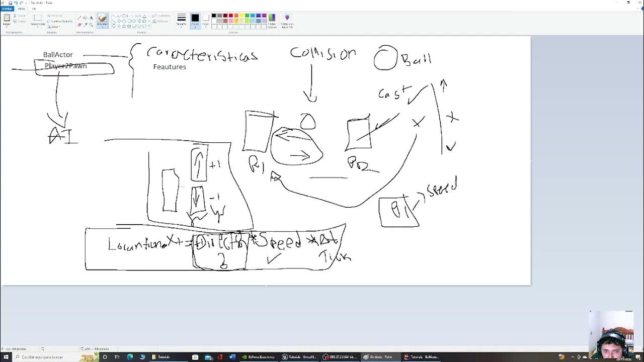This screenshot has height=362, width=644.
Task: Click the 'Feautures' text on the canvas
Action: click(170, 67)
